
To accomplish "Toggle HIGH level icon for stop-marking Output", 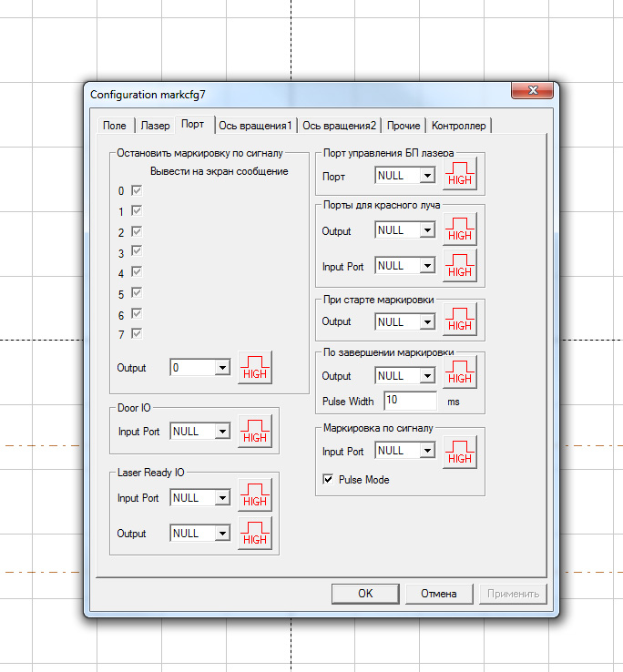I will [255, 367].
